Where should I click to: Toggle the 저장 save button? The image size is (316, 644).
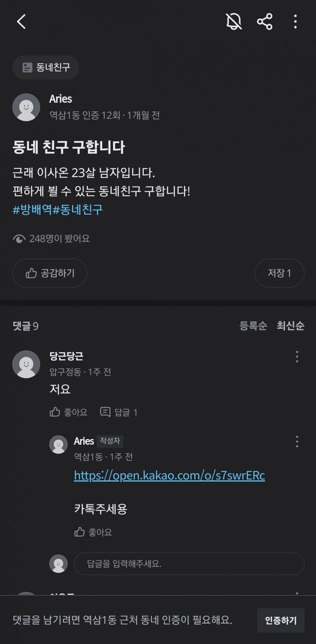click(x=279, y=273)
